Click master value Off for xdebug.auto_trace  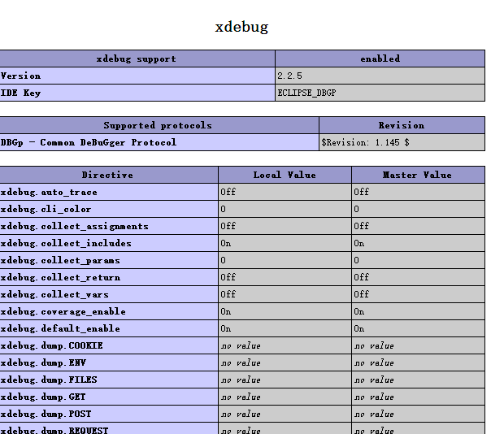tap(361, 192)
